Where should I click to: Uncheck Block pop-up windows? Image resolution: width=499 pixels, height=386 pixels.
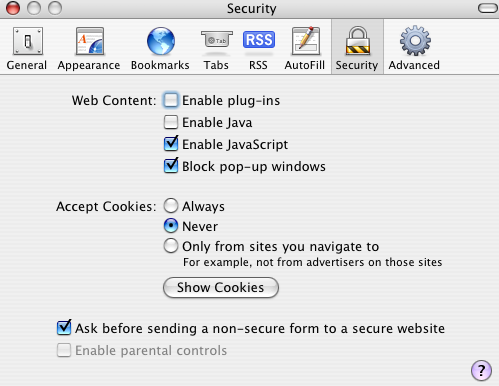171,166
